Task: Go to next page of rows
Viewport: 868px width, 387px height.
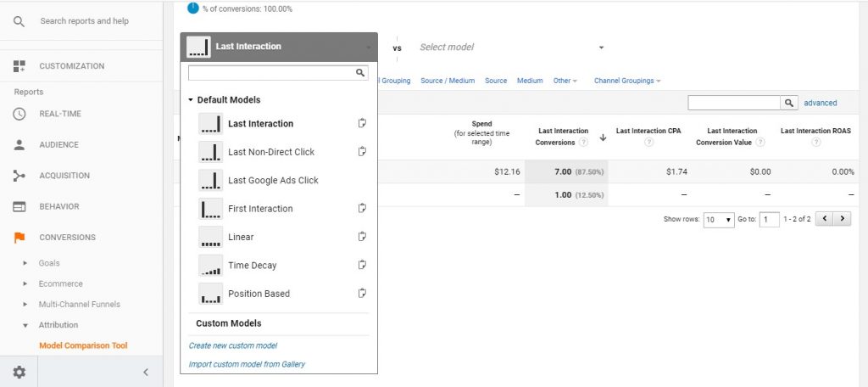Action: 842,219
